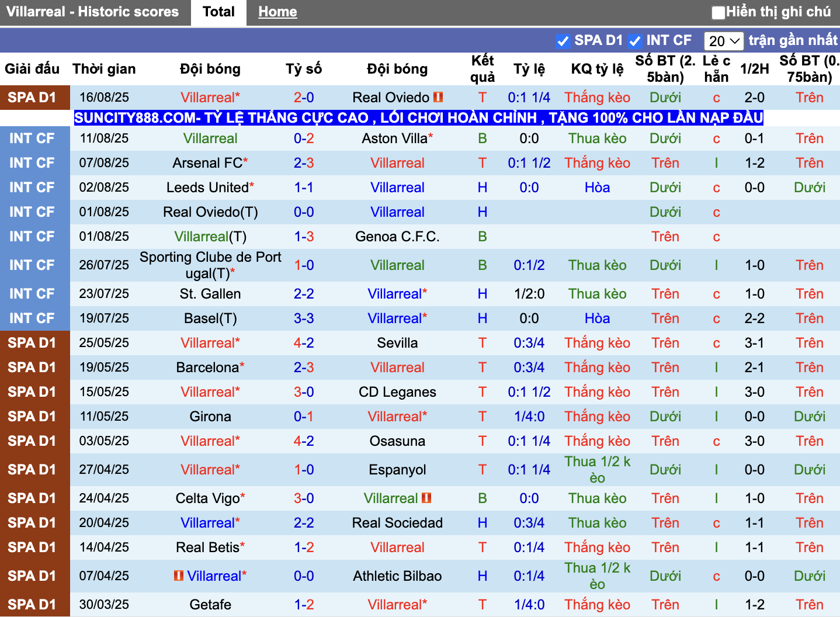Open the 20 recent matches dropdown
The width and height of the screenshot is (840, 617).
(724, 41)
